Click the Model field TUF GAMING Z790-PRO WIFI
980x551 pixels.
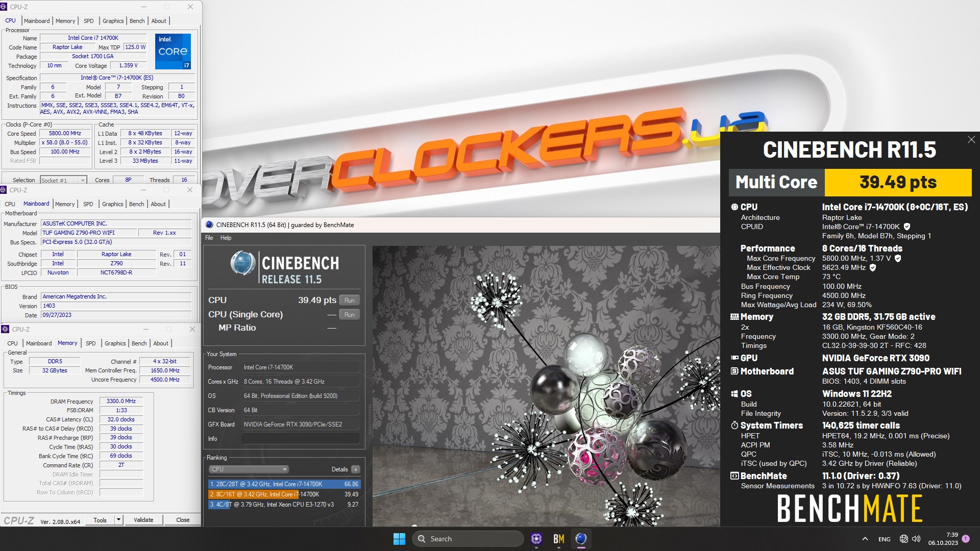point(89,233)
